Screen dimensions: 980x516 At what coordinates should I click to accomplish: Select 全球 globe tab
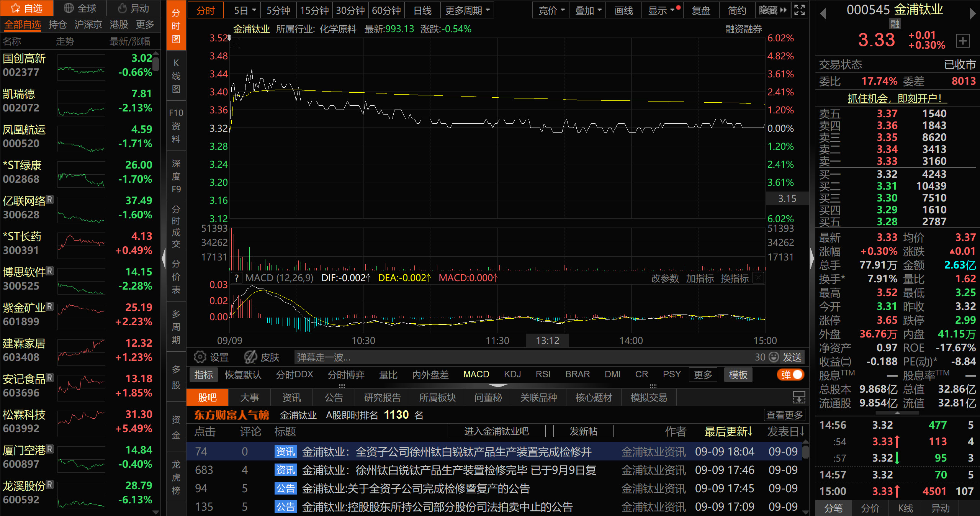pyautogui.click(x=80, y=8)
